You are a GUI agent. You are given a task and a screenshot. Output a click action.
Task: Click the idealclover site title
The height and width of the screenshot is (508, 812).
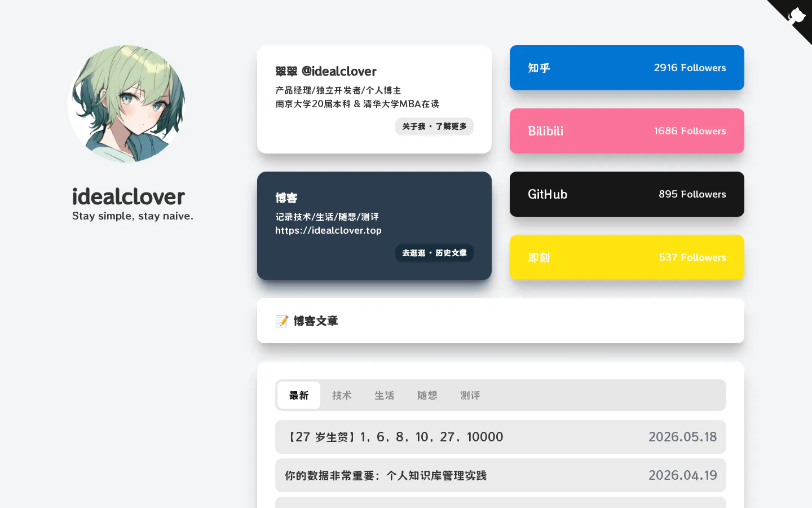pos(129,196)
